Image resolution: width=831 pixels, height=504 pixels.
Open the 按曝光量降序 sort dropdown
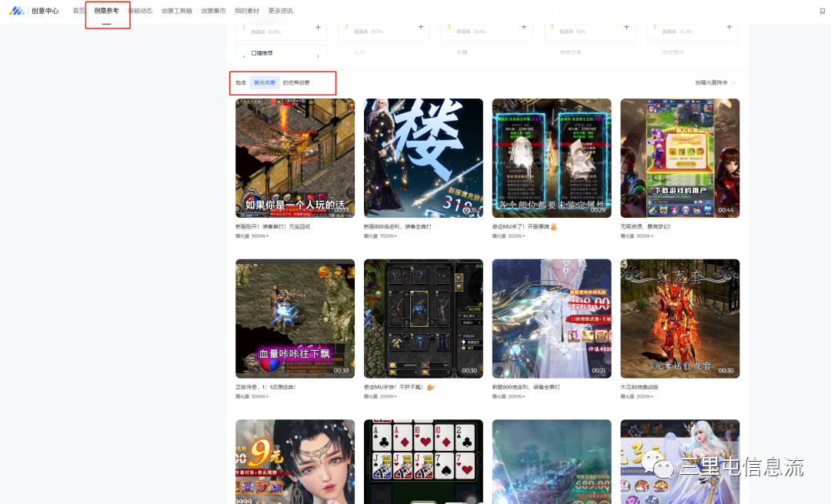click(x=716, y=82)
